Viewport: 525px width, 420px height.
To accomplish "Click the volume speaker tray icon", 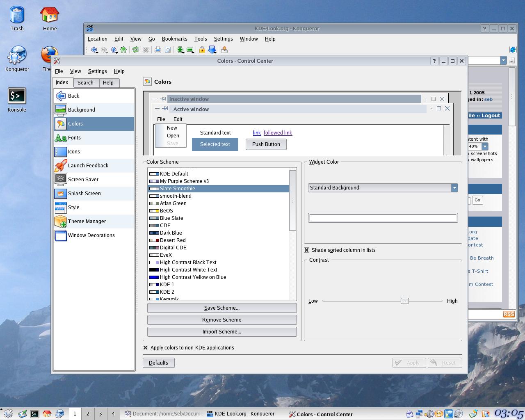I will [429, 414].
